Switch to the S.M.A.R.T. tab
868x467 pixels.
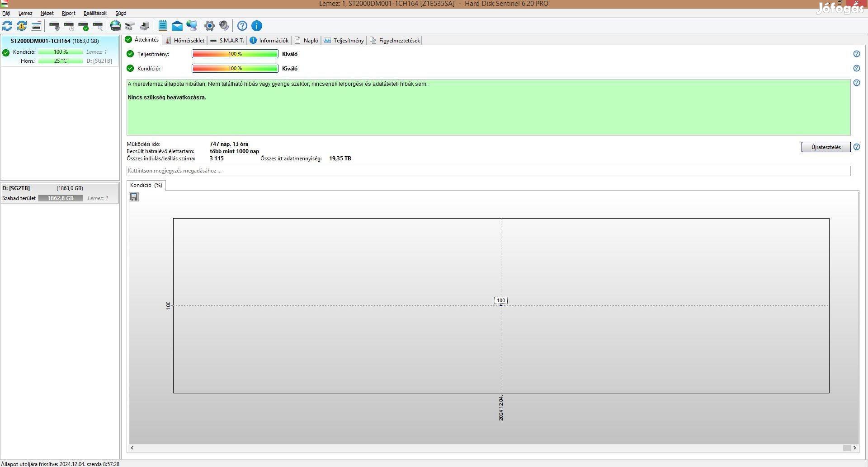(227, 41)
